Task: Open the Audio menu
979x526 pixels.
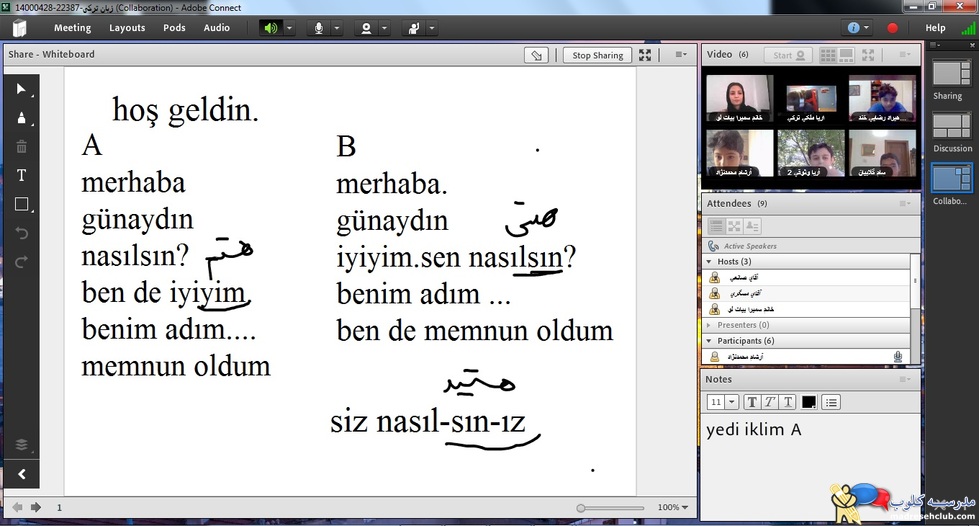Action: pos(217,28)
